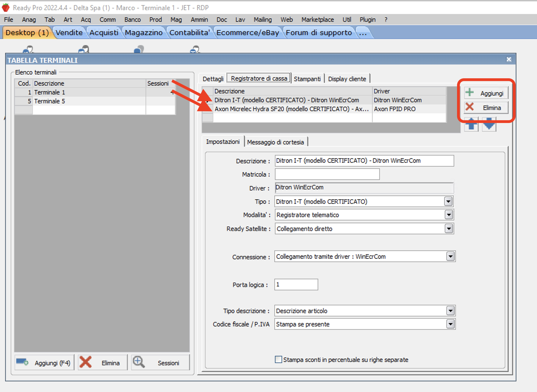The width and height of the screenshot is (537, 392).
Task: Switch to the Vendite tab
Action: (x=69, y=32)
